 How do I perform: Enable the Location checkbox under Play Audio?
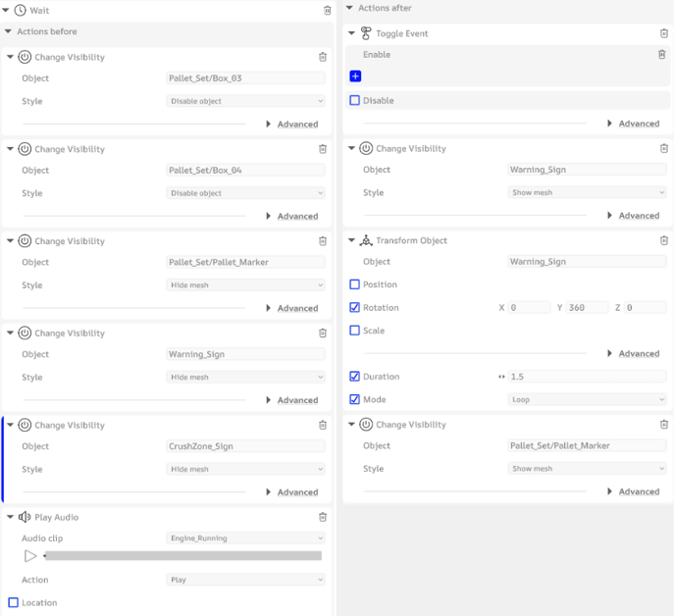pyautogui.click(x=14, y=603)
